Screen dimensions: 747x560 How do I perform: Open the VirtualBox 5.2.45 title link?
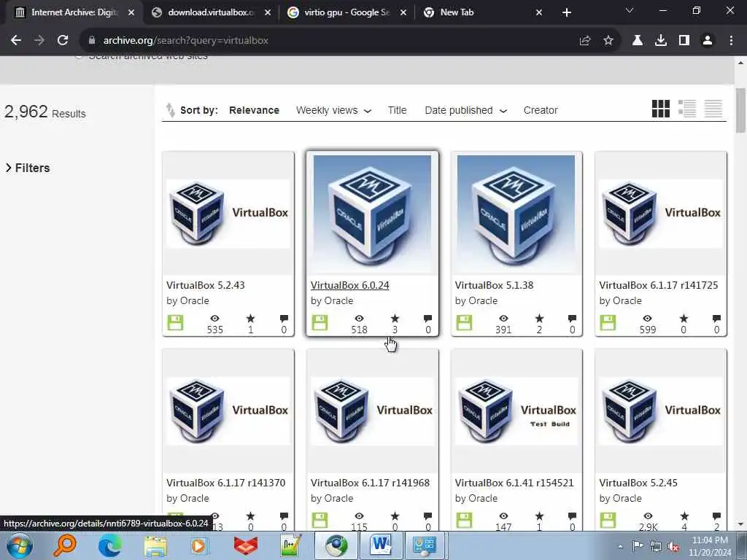point(638,483)
